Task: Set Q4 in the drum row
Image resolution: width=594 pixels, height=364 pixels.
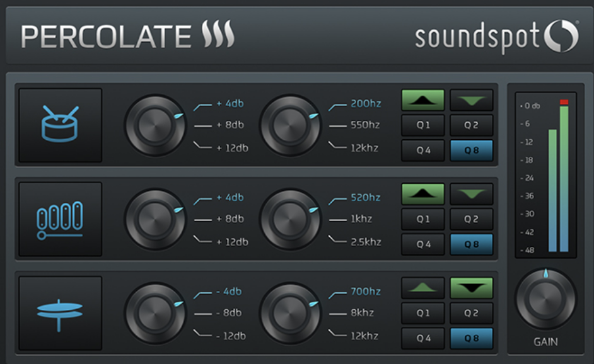Action: [422, 151]
